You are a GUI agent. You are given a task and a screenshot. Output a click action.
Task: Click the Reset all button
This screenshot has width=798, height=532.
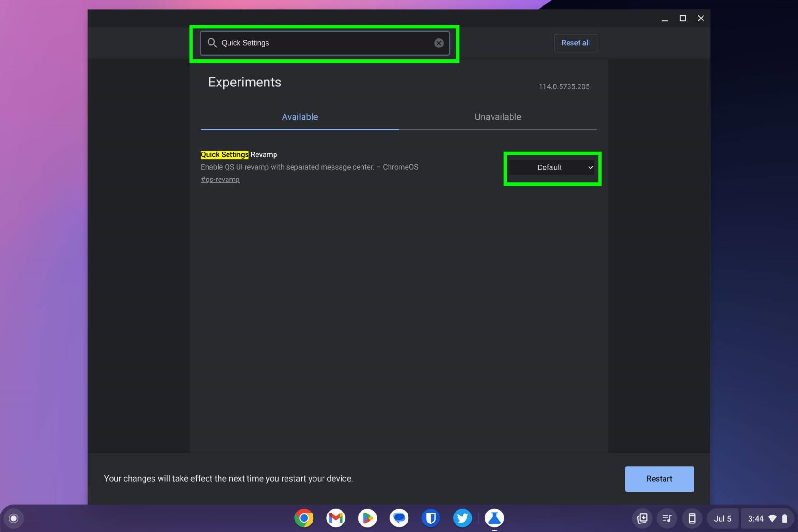click(x=576, y=43)
